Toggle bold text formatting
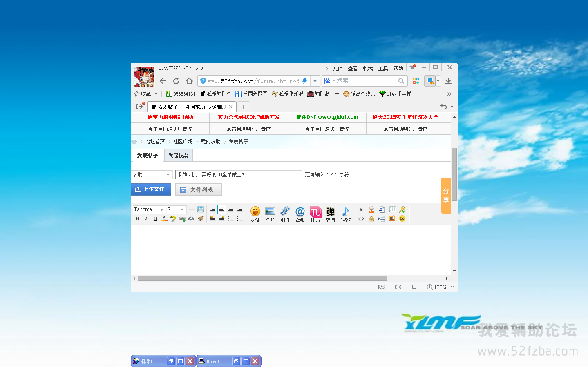This screenshot has height=367, width=588. point(137,219)
